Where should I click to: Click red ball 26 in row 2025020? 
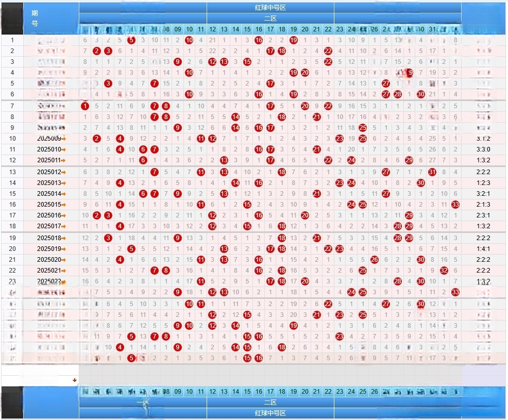tap(375, 260)
